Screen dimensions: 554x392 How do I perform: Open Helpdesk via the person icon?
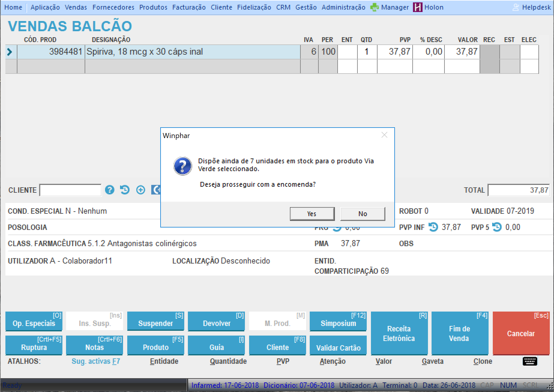[515, 7]
